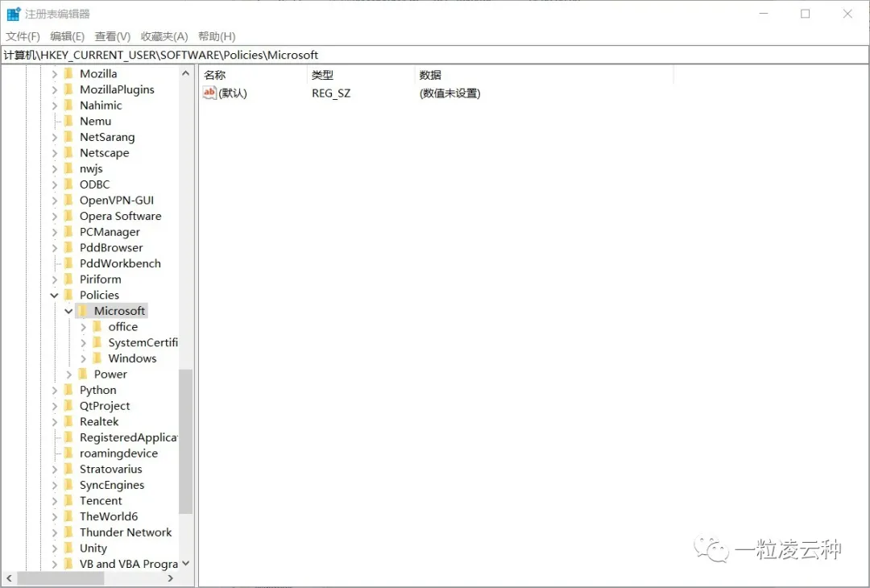This screenshot has width=870, height=588.
Task: Expand the Power key
Action: [69, 375]
